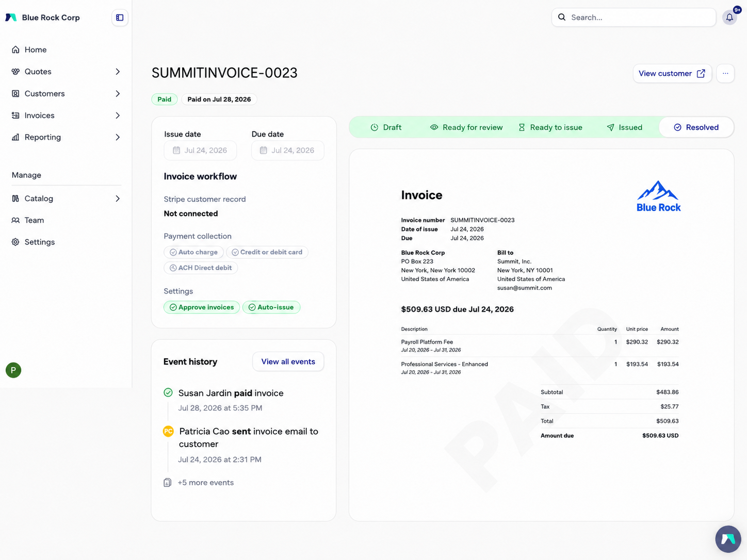Click View all events button
747x560 pixels.
pos(288,361)
